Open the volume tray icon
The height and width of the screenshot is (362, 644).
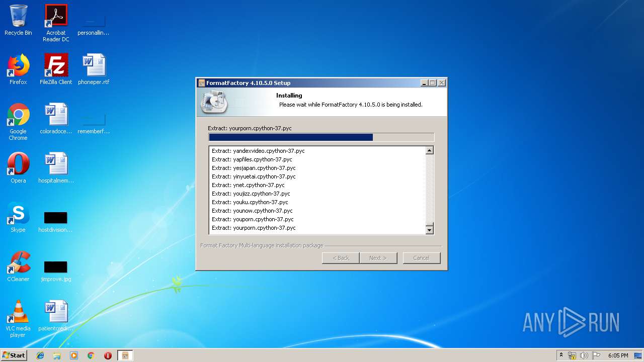584,355
